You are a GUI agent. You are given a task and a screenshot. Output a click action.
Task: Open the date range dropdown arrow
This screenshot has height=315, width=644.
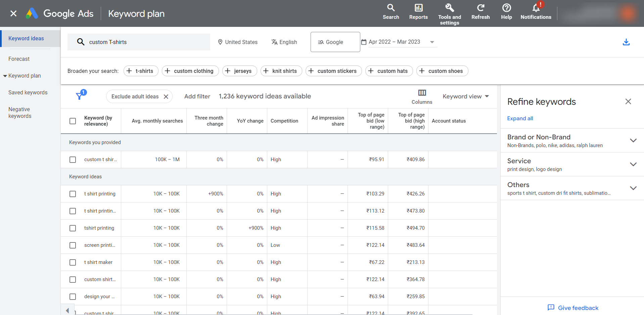[432, 42]
